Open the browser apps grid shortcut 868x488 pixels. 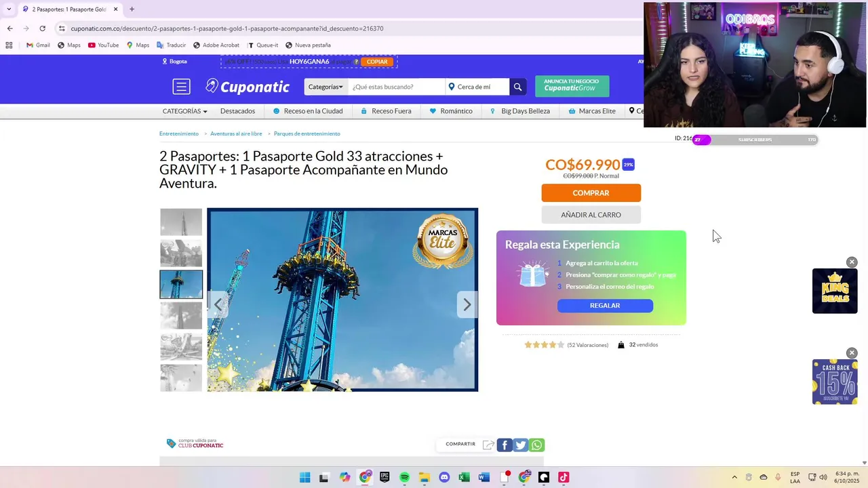pyautogui.click(x=9, y=45)
